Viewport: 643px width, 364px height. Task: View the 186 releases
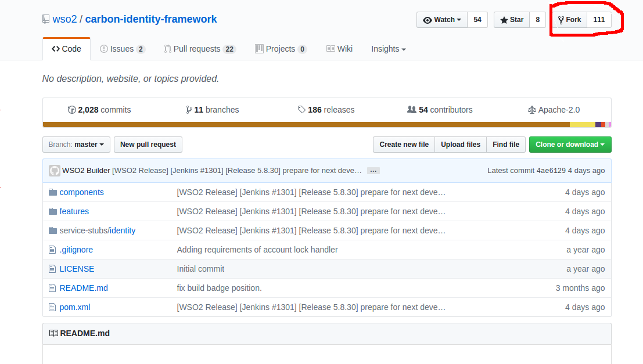tap(326, 110)
